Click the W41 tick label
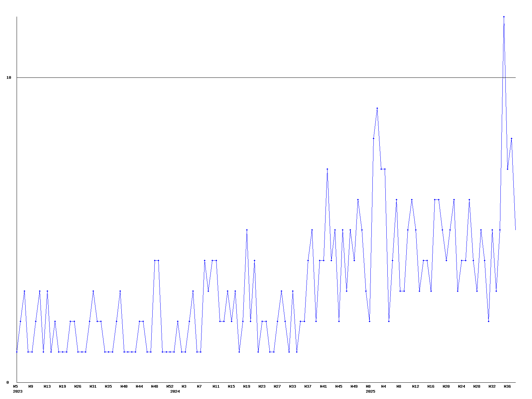 coord(324,386)
